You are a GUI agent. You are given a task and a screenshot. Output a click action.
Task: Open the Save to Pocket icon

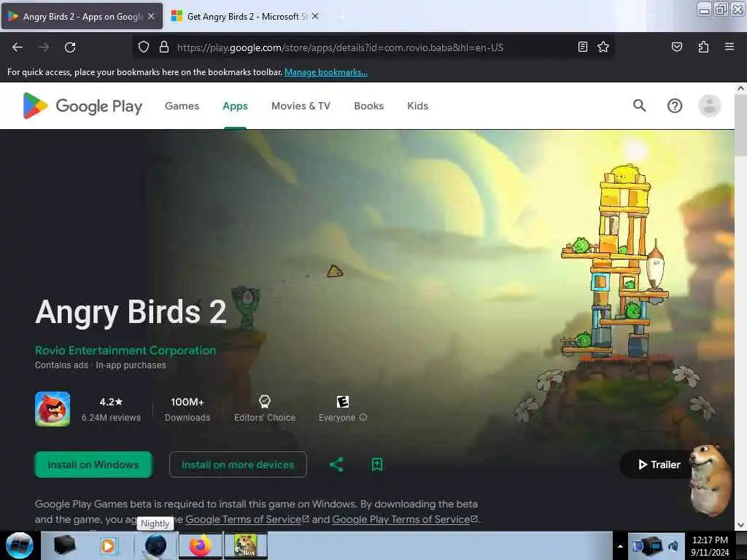click(677, 47)
